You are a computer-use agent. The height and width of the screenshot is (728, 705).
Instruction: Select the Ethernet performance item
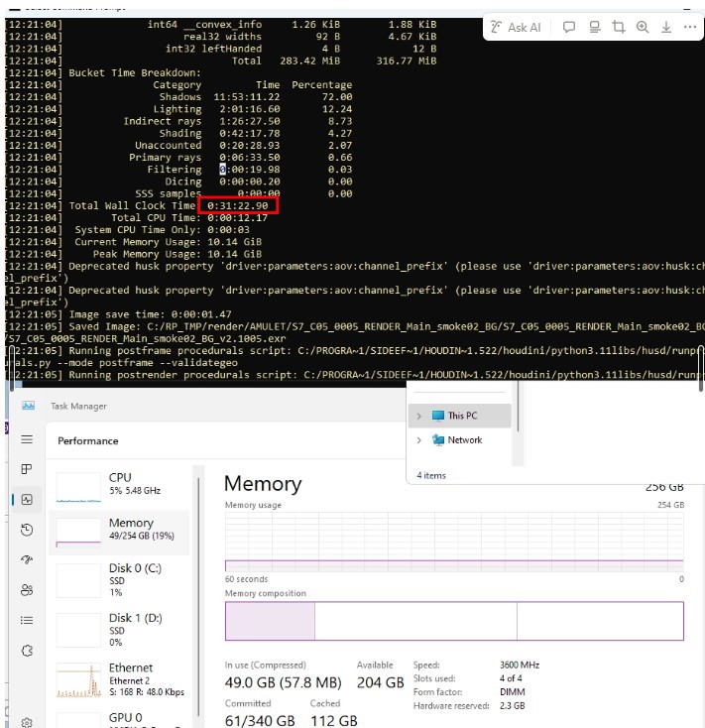[x=119, y=680]
